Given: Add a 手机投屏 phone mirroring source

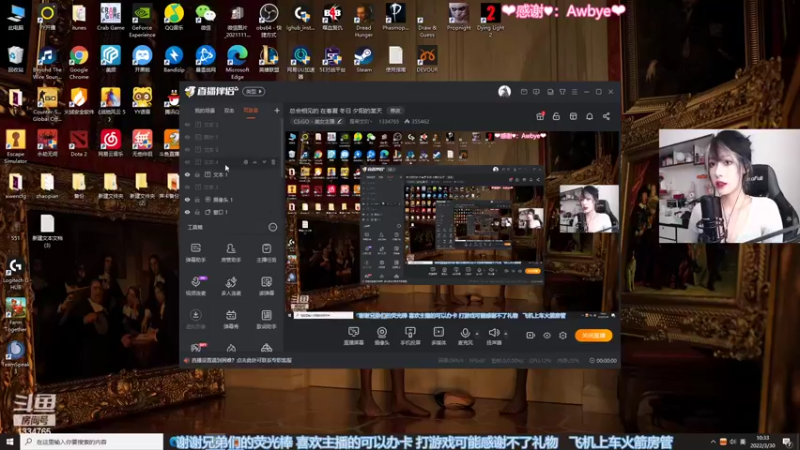Looking at the screenshot, I should coord(410,336).
